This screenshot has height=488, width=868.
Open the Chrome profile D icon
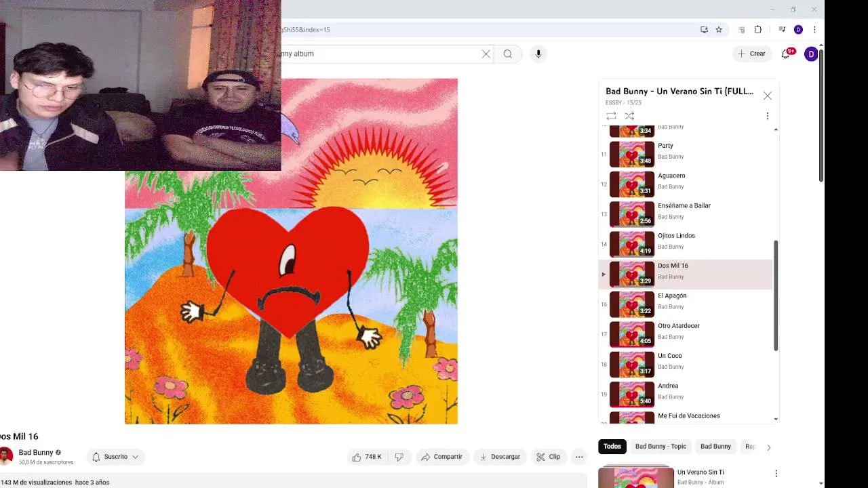(798, 30)
